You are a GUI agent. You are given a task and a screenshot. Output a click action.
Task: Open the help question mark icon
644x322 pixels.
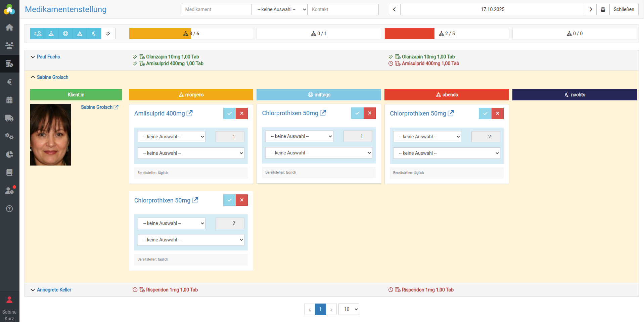pyautogui.click(x=9, y=209)
